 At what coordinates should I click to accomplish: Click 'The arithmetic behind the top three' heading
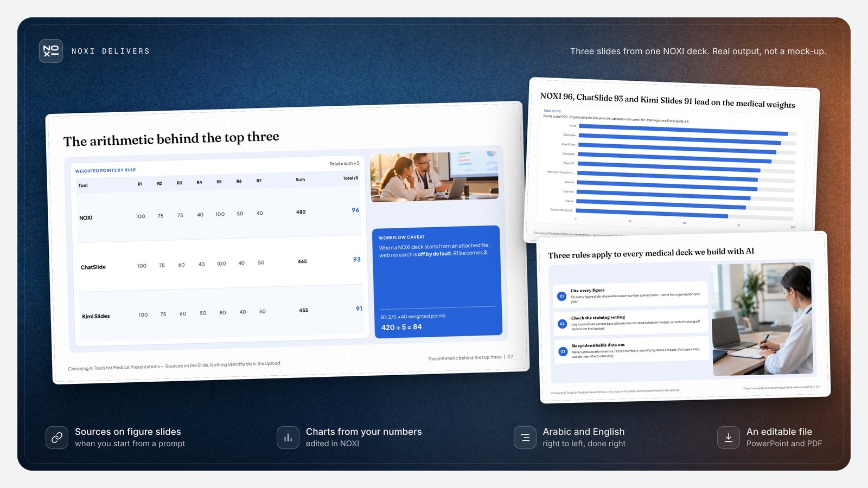[x=171, y=139]
